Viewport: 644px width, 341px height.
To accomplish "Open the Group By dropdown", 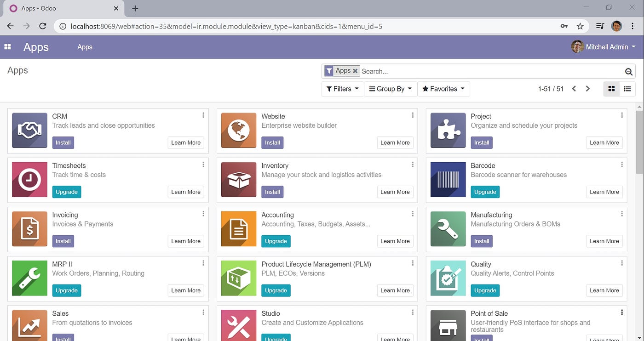I will coord(391,89).
